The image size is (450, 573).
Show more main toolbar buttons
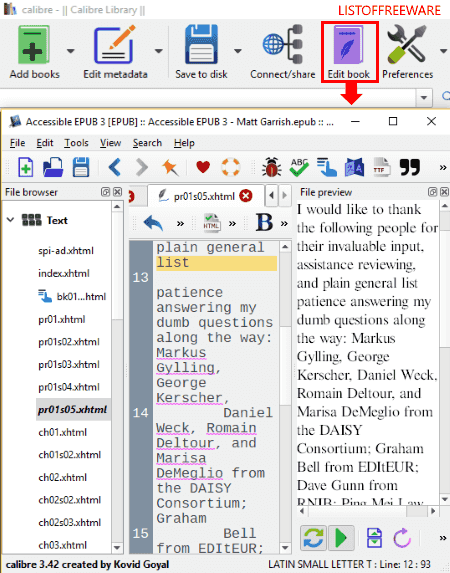tap(443, 168)
